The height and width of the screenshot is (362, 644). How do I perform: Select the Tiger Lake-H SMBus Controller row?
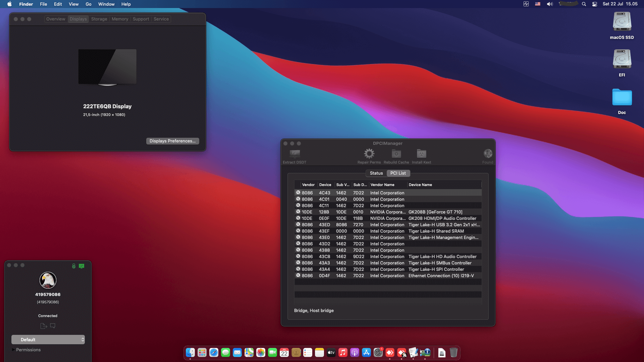[388, 263]
